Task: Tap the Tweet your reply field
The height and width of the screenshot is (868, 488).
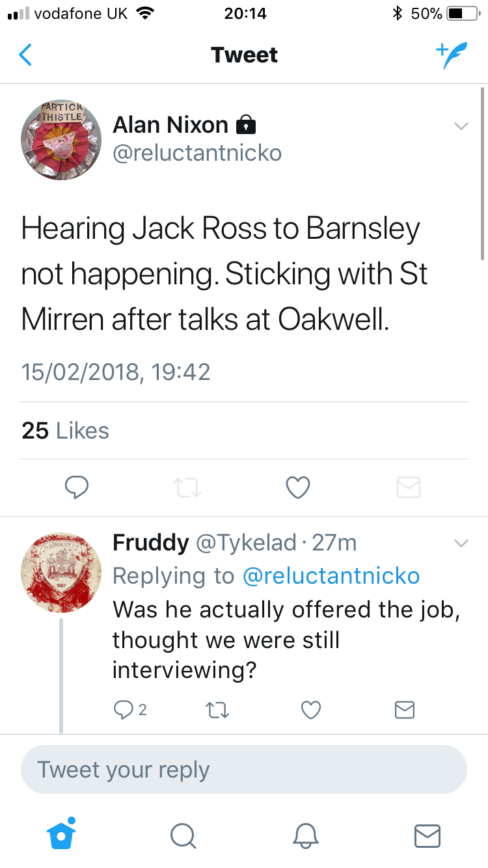Action: 244,770
